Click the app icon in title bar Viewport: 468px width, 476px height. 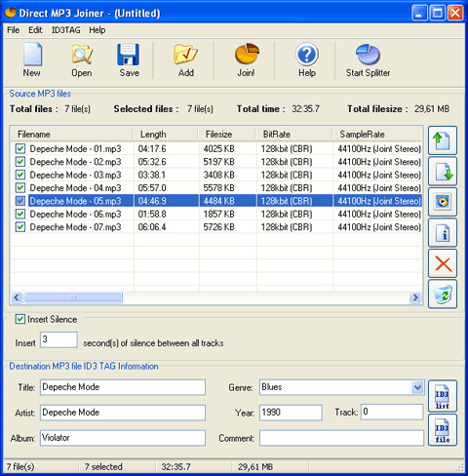tap(11, 13)
